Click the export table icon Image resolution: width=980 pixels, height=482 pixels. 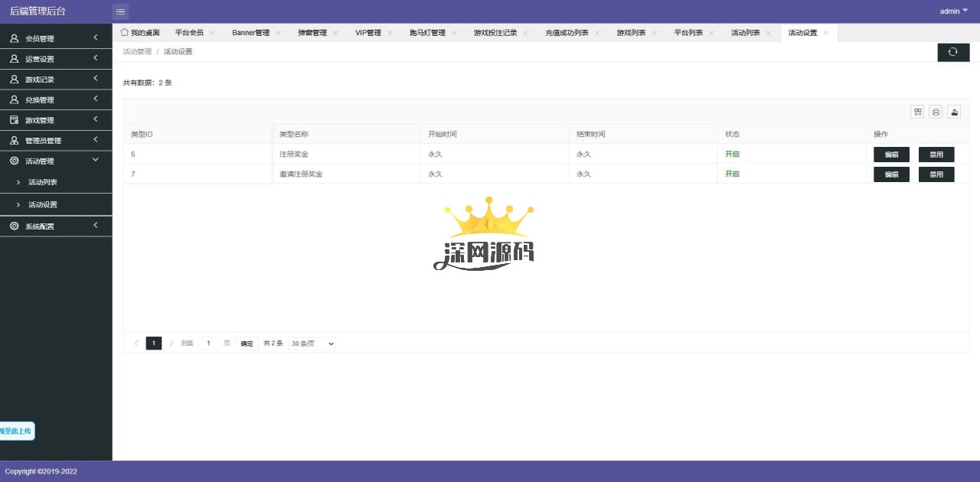pos(954,112)
